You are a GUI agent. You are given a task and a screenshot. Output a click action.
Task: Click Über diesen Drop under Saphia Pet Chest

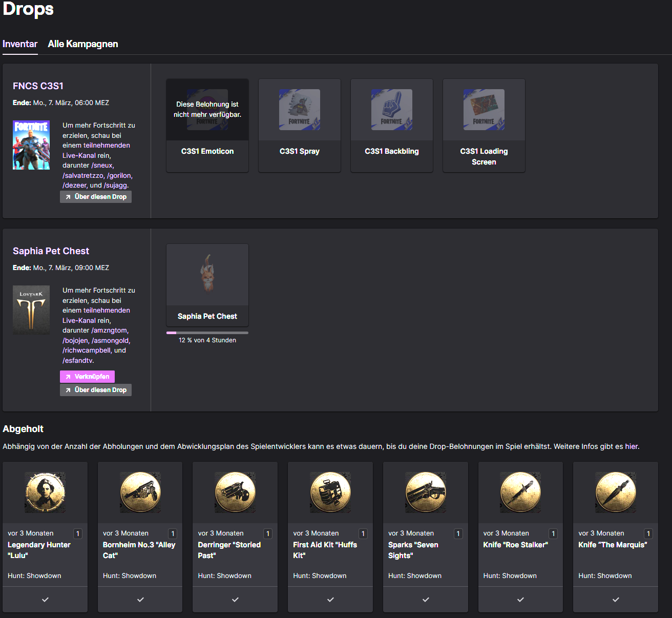click(96, 390)
